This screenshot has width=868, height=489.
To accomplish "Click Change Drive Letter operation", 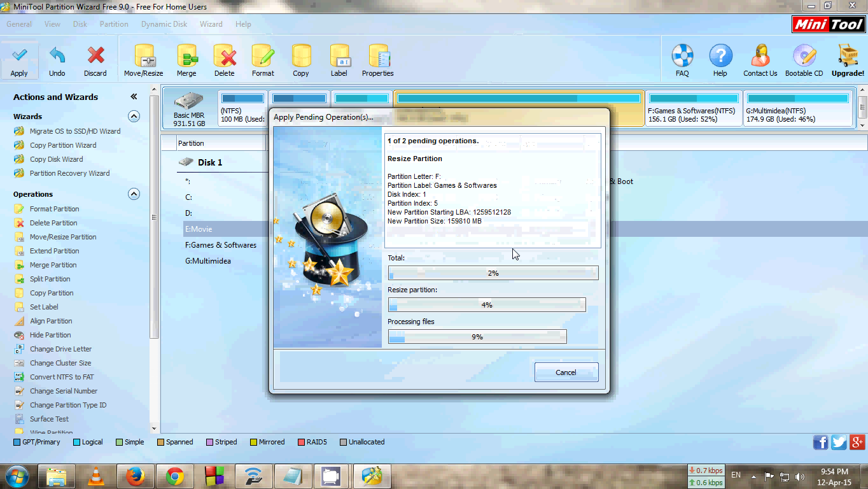I will point(61,349).
